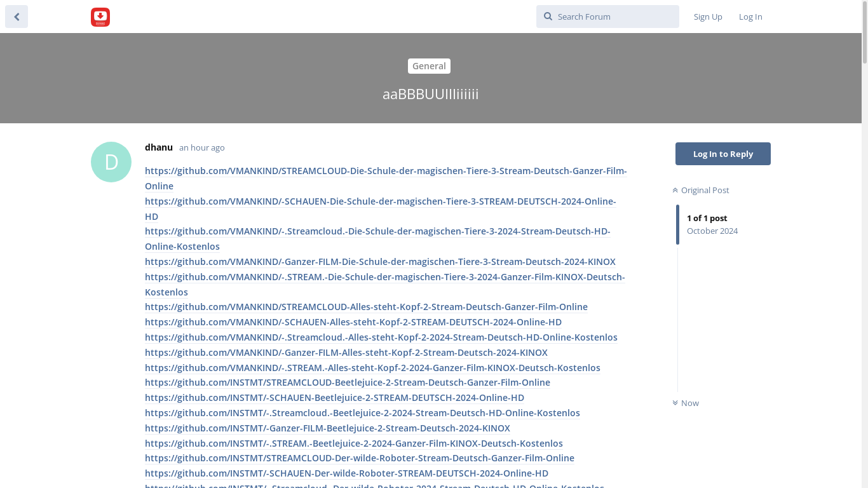This screenshot has height=488, width=868.
Task: Click the 'October 2024' scrubber text
Action: click(x=712, y=231)
